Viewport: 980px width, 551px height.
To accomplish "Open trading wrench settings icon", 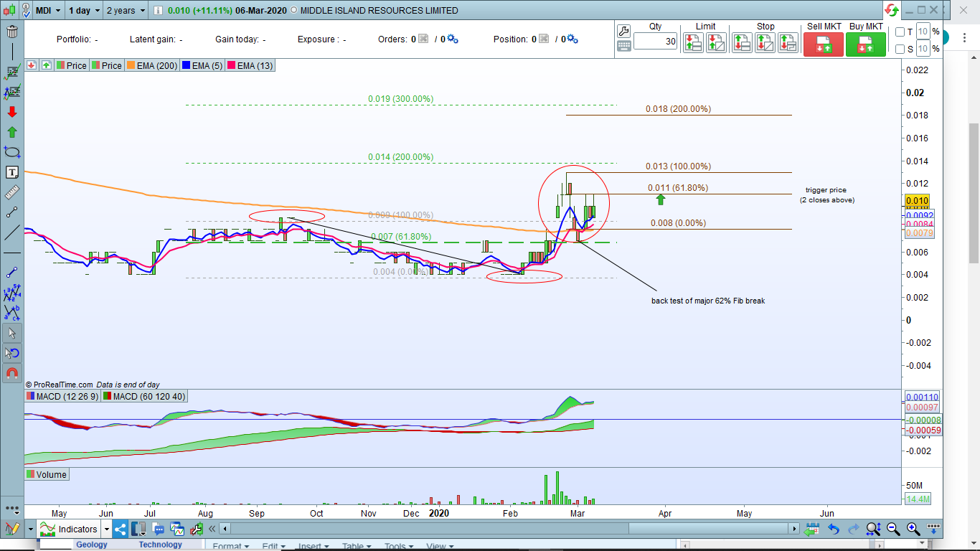I will [623, 32].
